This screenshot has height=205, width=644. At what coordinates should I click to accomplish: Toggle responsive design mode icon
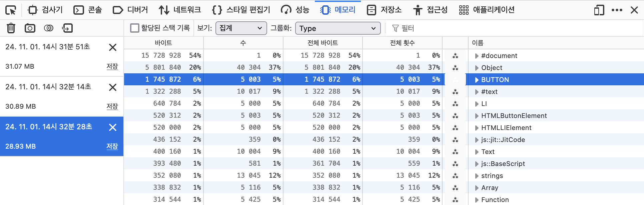tap(599, 10)
